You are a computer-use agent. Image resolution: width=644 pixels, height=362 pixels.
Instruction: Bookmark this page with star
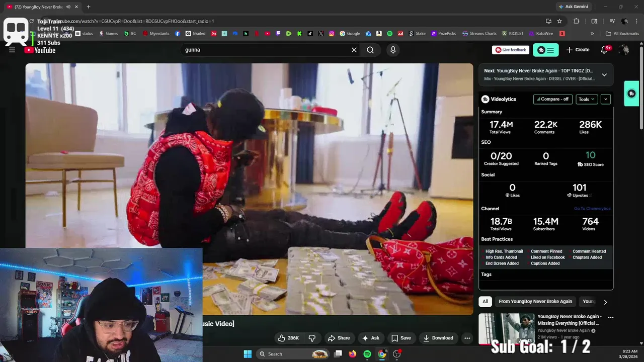coord(559,21)
